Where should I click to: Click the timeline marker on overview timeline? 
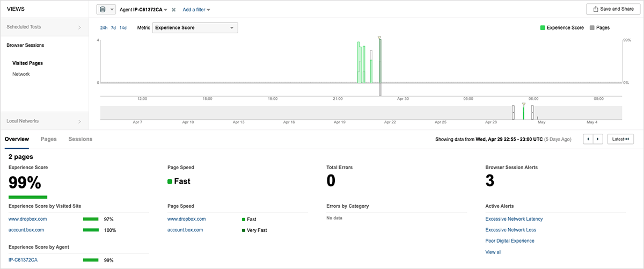point(523,105)
